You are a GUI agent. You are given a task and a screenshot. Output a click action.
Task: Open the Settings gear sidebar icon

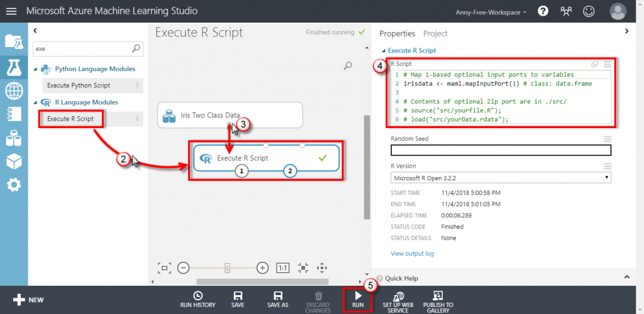tap(14, 185)
